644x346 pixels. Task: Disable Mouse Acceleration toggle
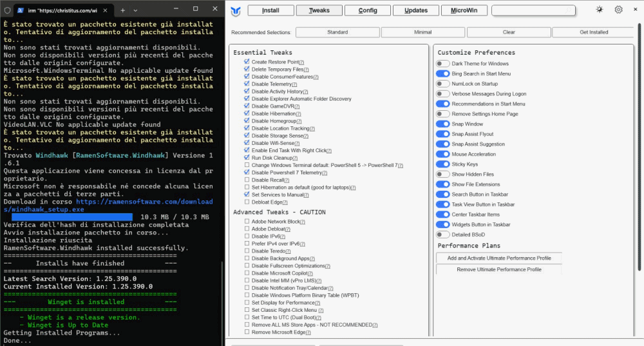[443, 154]
